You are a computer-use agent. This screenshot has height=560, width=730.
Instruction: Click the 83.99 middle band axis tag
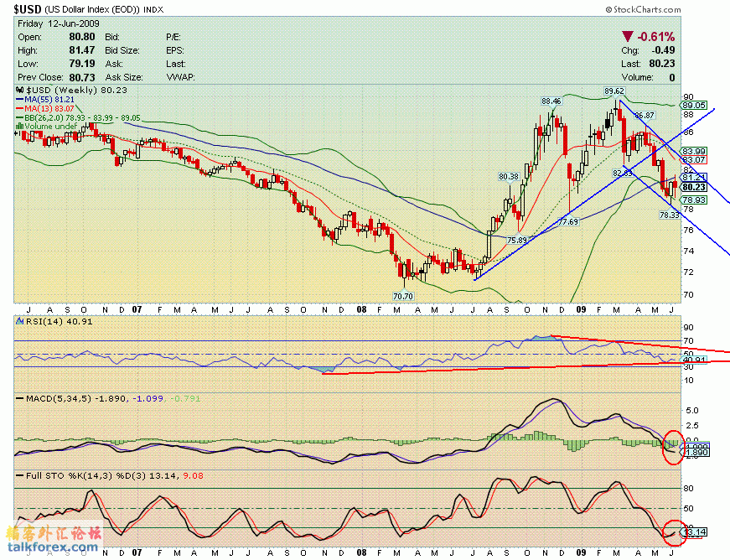click(694, 151)
